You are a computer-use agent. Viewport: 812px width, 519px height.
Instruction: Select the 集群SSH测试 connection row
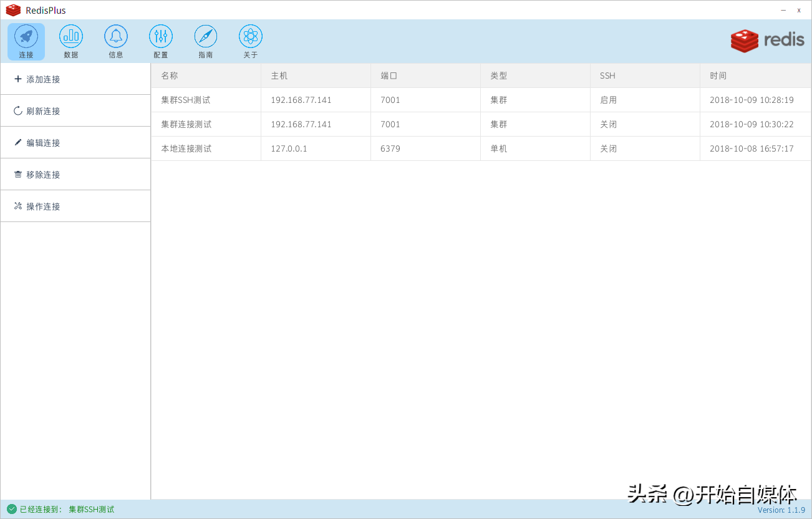click(x=481, y=100)
